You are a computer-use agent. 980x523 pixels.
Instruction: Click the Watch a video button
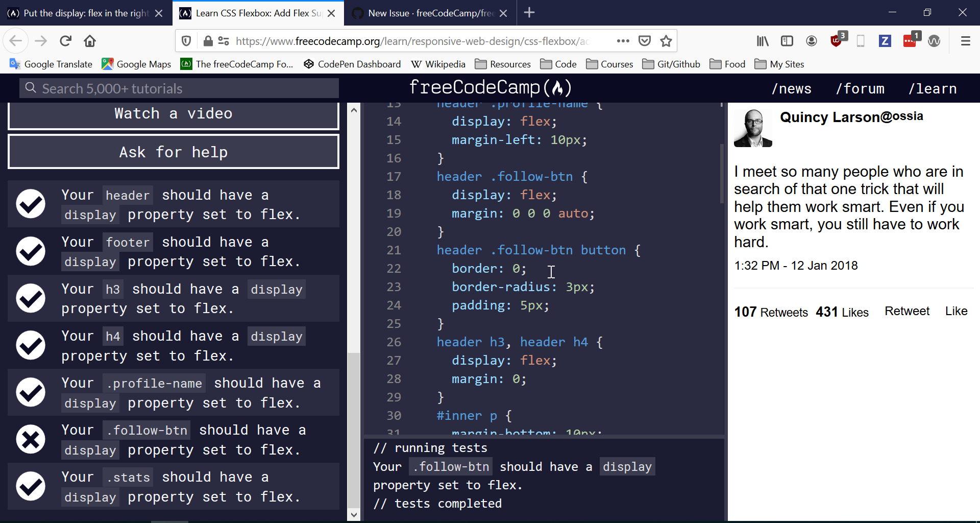click(x=173, y=113)
